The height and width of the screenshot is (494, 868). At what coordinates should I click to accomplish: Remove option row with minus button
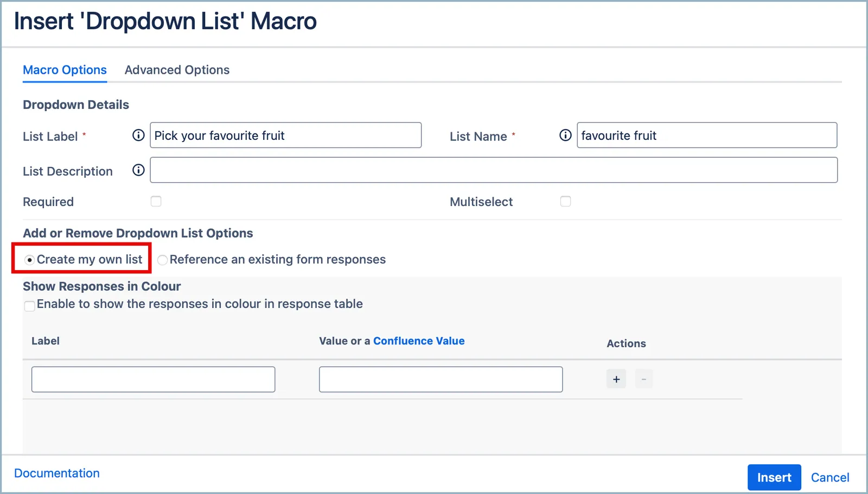point(644,379)
